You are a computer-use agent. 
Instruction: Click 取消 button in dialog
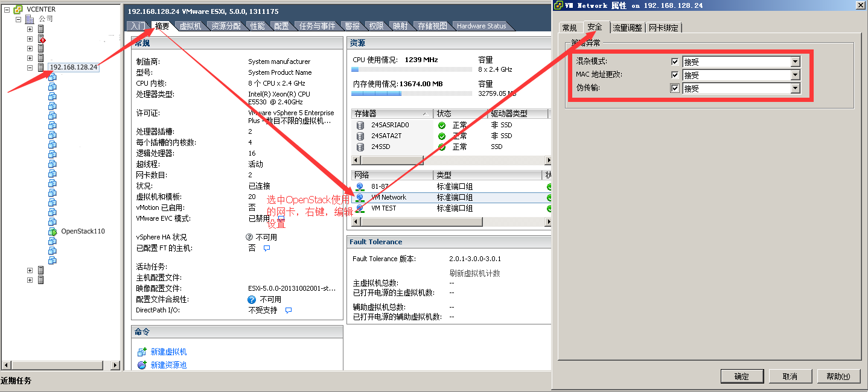(x=790, y=376)
